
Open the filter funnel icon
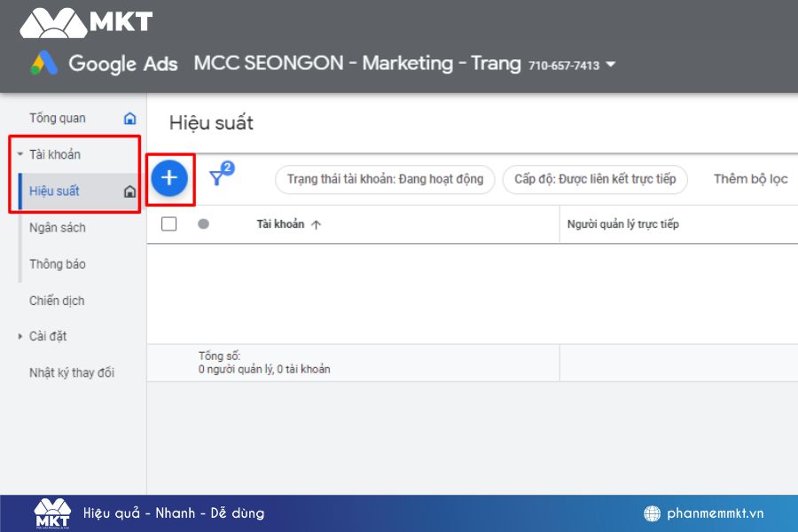point(218,177)
